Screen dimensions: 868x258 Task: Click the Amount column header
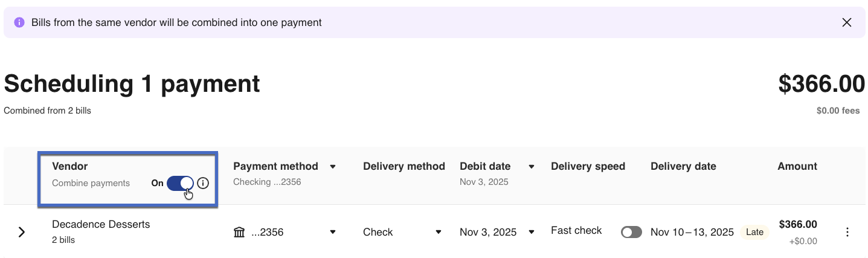(x=797, y=166)
